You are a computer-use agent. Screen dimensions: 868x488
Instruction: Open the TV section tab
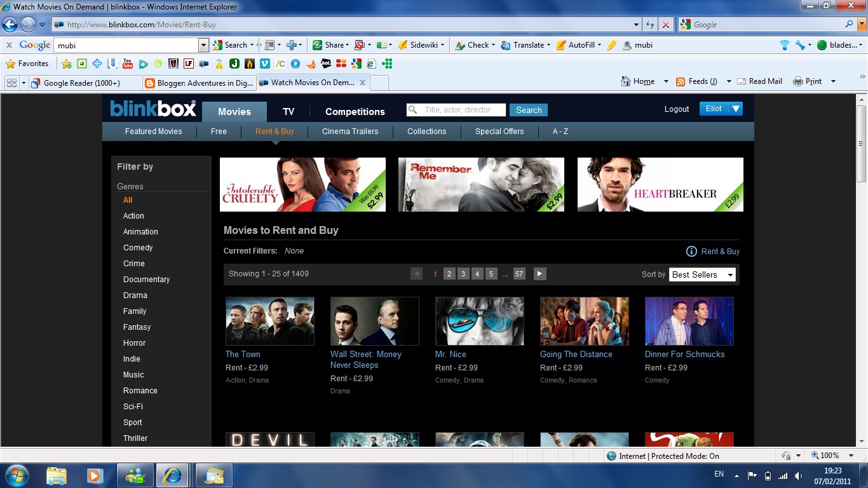click(288, 111)
